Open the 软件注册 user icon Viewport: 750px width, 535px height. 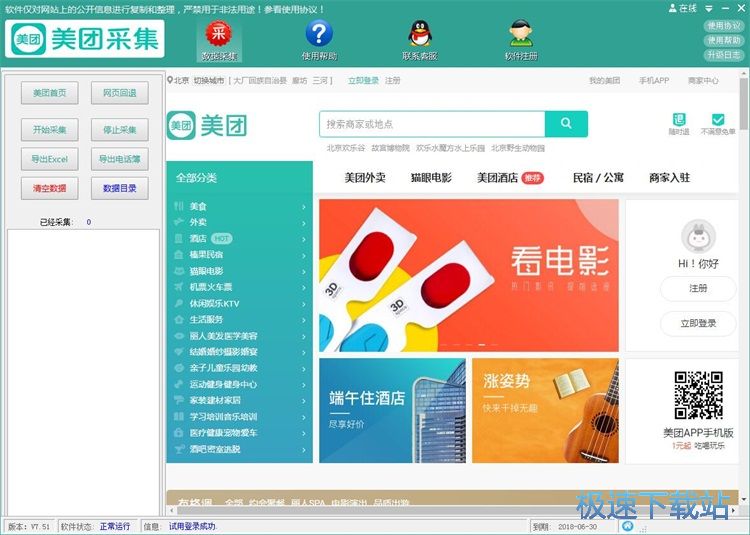(x=521, y=42)
